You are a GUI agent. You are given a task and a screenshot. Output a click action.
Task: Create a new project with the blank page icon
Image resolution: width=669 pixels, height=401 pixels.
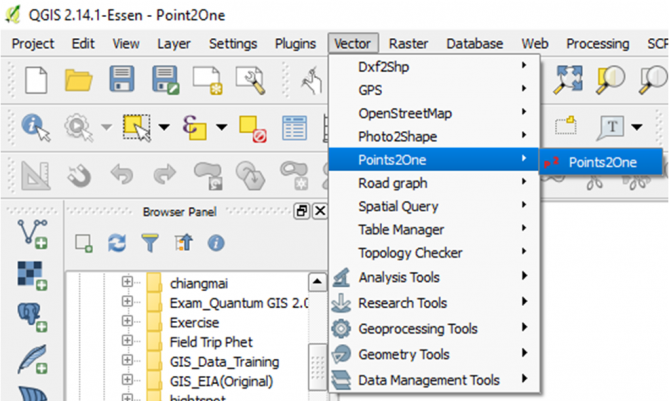pyautogui.click(x=36, y=80)
